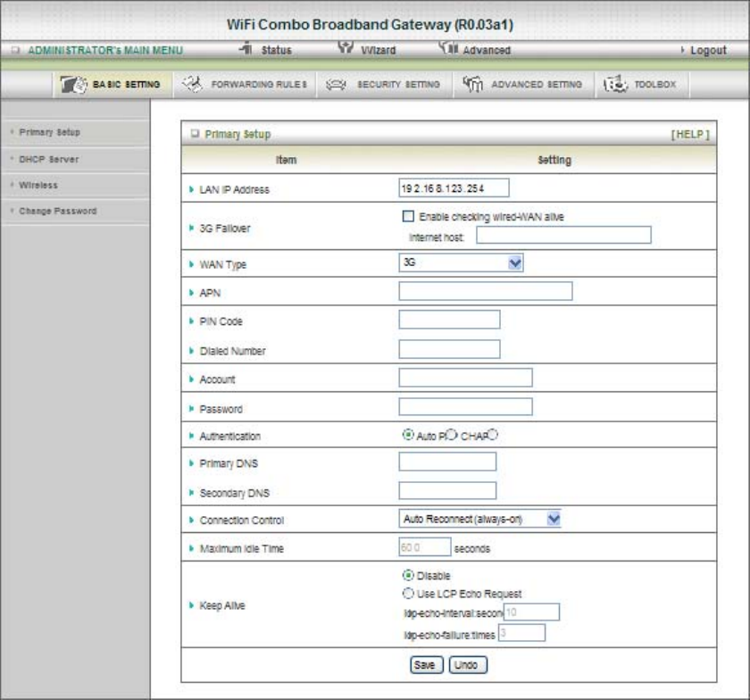Select the radio button after CHAP label
This screenshot has width=750, height=700.
(x=493, y=435)
